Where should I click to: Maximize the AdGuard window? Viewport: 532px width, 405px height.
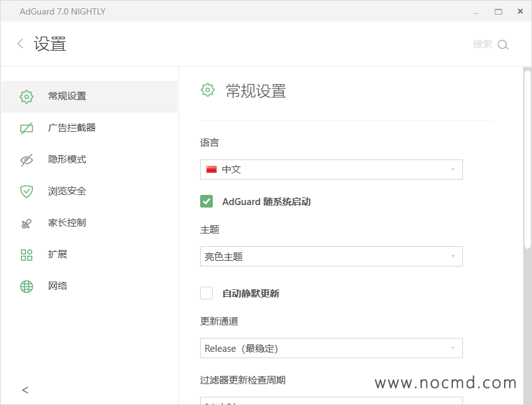coord(498,12)
